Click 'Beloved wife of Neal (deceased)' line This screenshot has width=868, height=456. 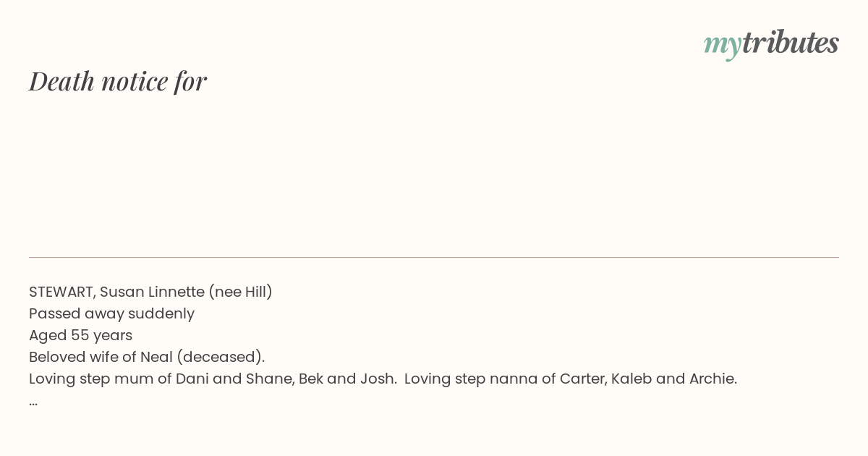(147, 357)
